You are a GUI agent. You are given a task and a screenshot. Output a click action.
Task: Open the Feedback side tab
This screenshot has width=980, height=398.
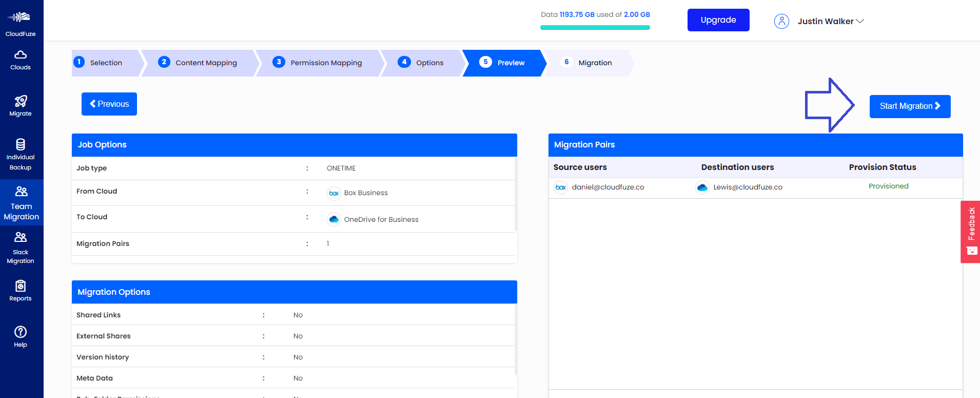click(970, 232)
